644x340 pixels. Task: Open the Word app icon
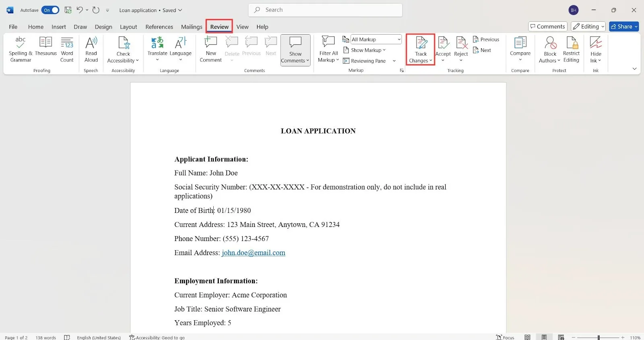click(10, 10)
